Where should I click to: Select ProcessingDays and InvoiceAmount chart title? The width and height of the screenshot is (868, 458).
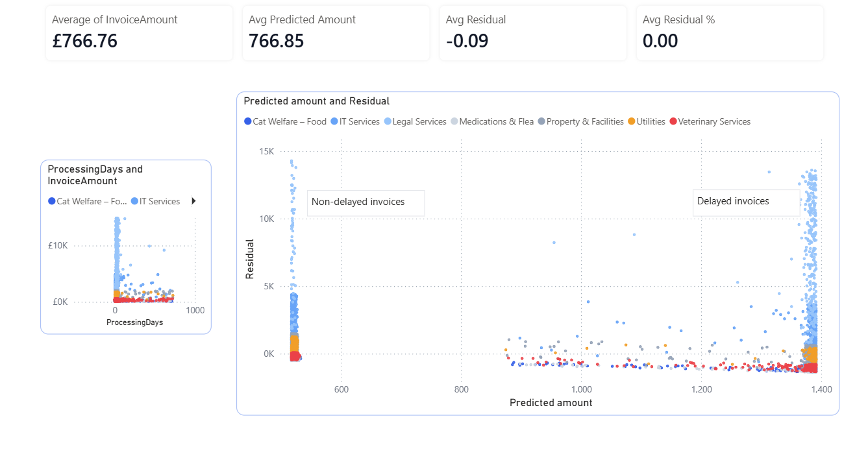click(95, 175)
